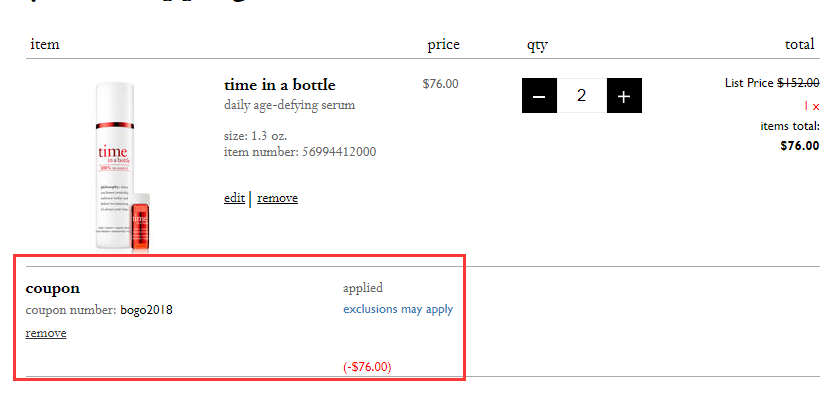Screen dimensions: 838x400
Task: Click the (-$76.00) coupon discount amount
Action: click(367, 367)
